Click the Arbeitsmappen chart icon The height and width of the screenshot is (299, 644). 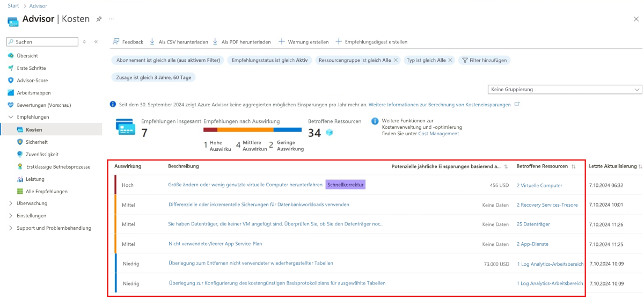click(11, 93)
